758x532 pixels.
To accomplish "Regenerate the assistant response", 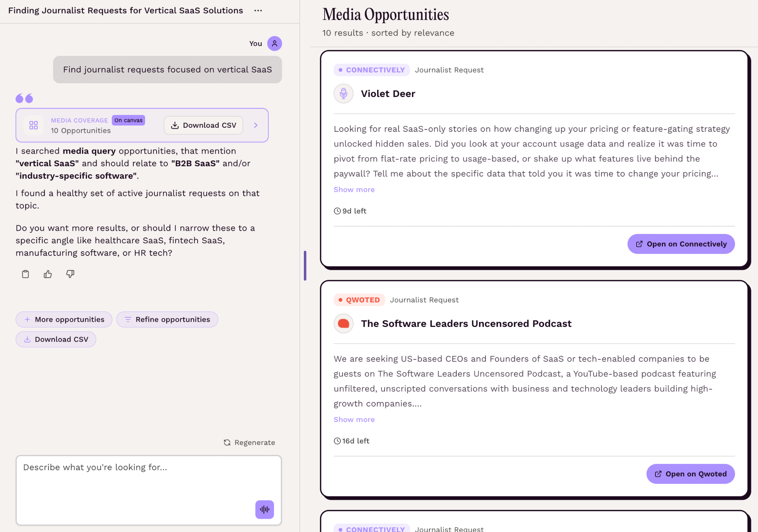I will (x=249, y=442).
